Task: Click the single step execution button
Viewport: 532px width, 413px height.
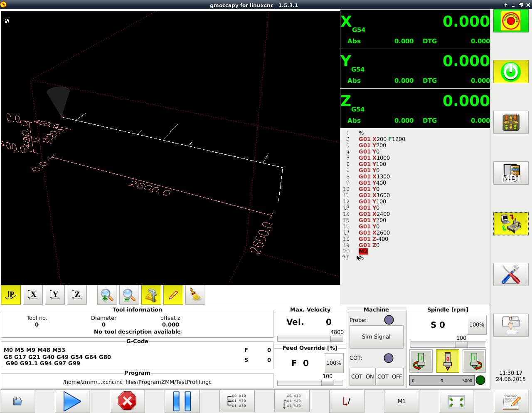Action: (x=237, y=401)
